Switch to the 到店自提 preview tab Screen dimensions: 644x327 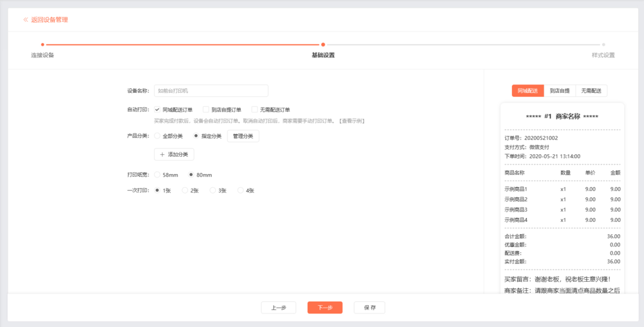[559, 91]
